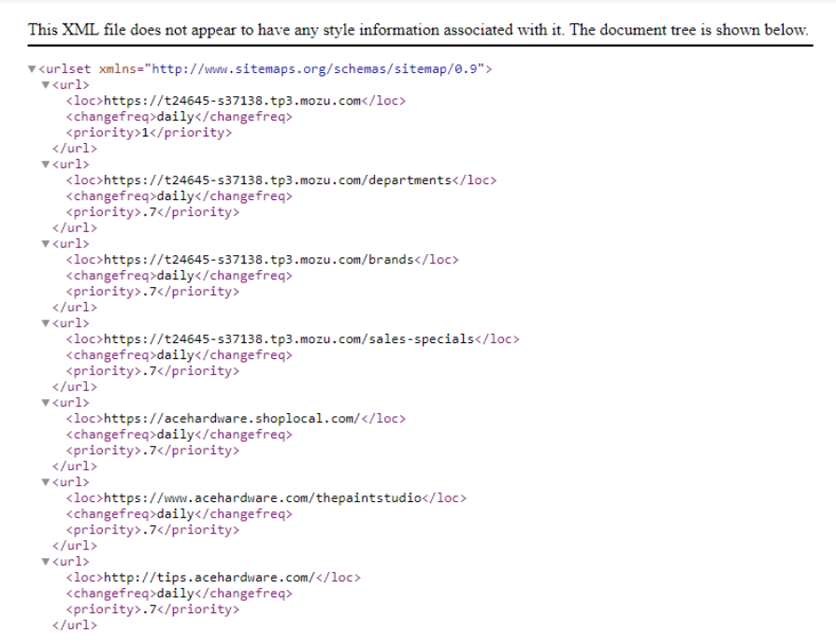The width and height of the screenshot is (836, 644).
Task: Click the loc text ending in /thepaintstudio
Action: pyautogui.click(x=263, y=498)
